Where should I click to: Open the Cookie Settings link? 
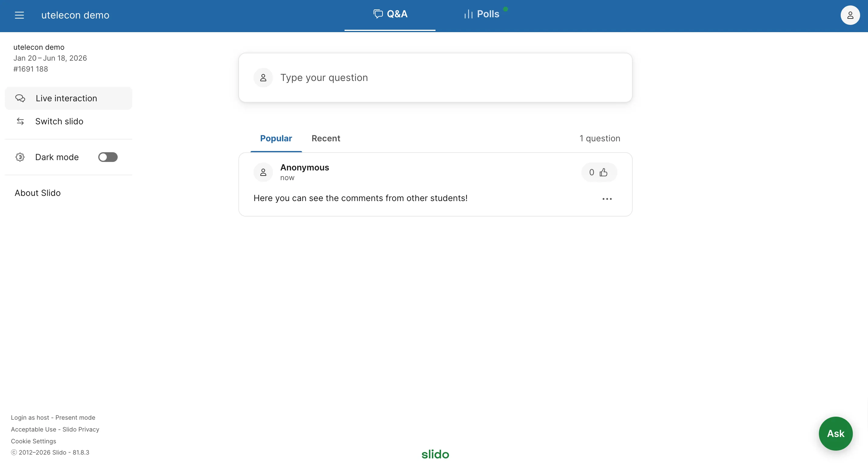pyautogui.click(x=33, y=441)
